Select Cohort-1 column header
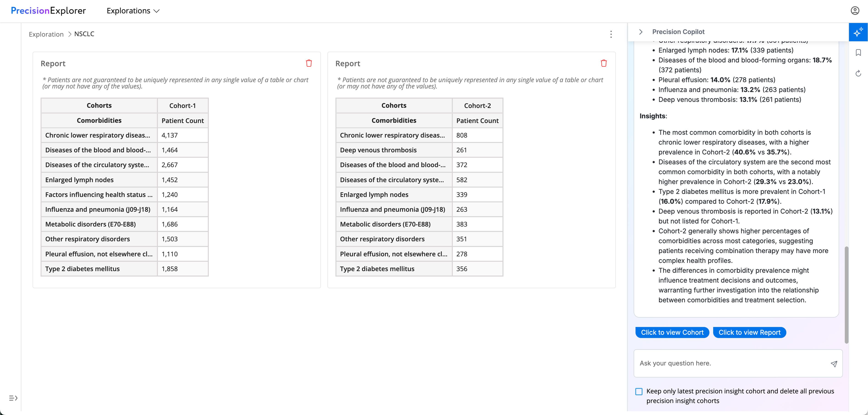868x415 pixels. pos(183,106)
